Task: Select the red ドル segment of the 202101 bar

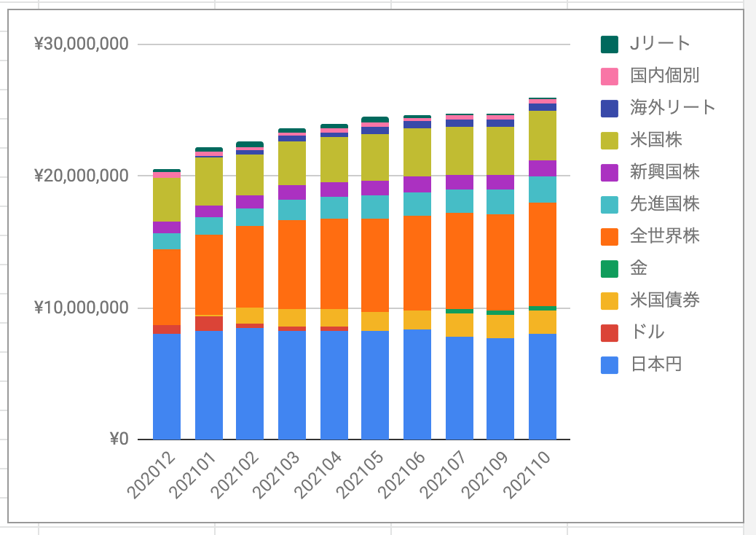Action: pos(209,323)
